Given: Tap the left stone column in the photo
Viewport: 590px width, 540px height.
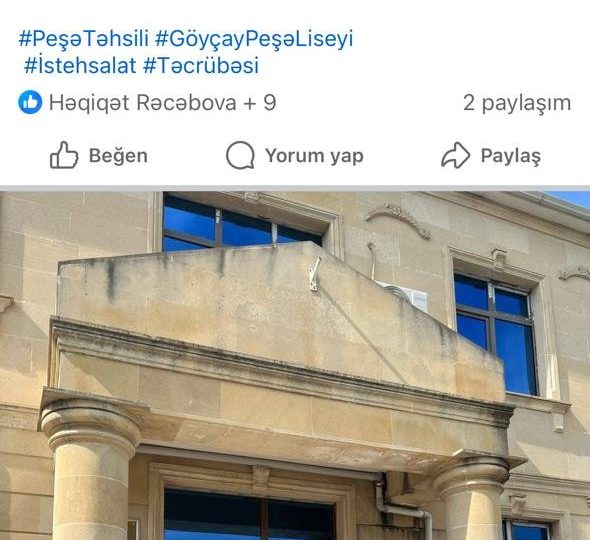Looking at the screenshot, I should pyautogui.click(x=90, y=470).
